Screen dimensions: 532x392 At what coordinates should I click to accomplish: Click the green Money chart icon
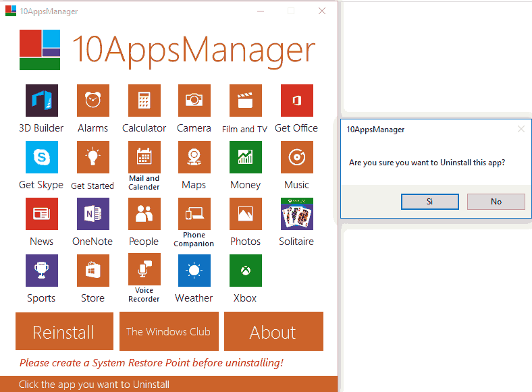click(246, 157)
